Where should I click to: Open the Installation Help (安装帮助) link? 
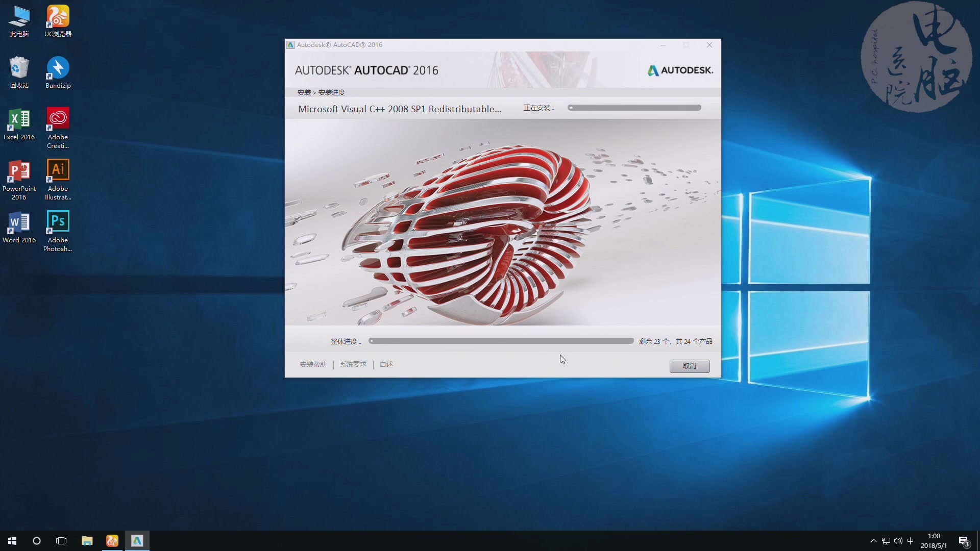click(313, 364)
